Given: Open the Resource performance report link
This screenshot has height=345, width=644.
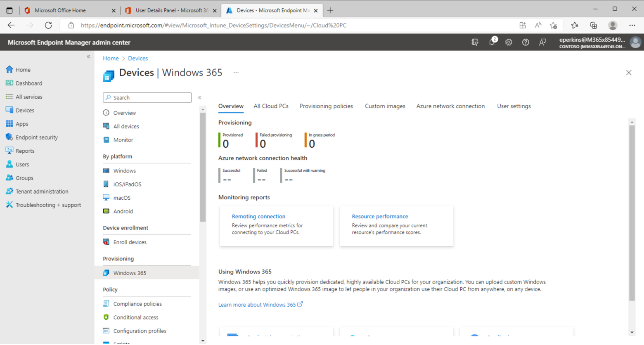Looking at the screenshot, I should (380, 216).
